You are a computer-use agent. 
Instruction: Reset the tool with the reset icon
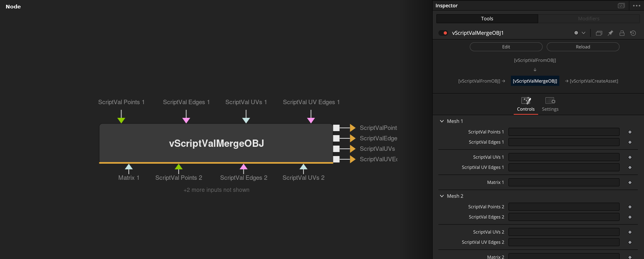click(x=633, y=33)
